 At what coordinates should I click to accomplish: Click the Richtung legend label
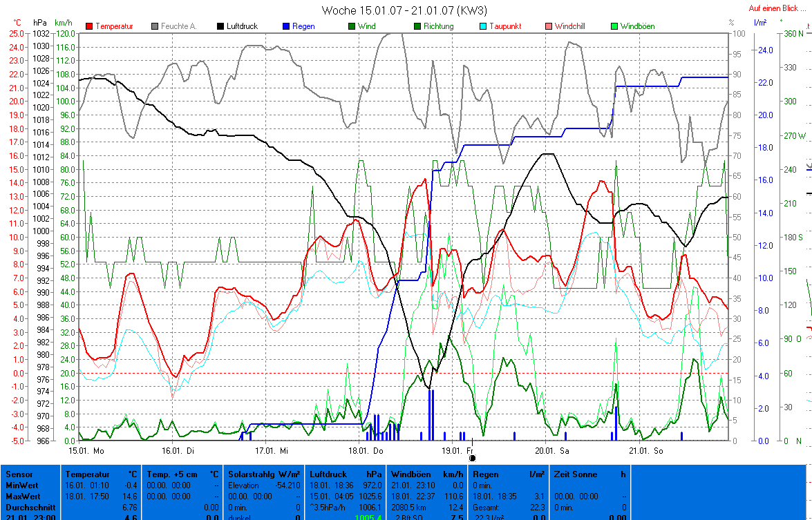tap(439, 26)
